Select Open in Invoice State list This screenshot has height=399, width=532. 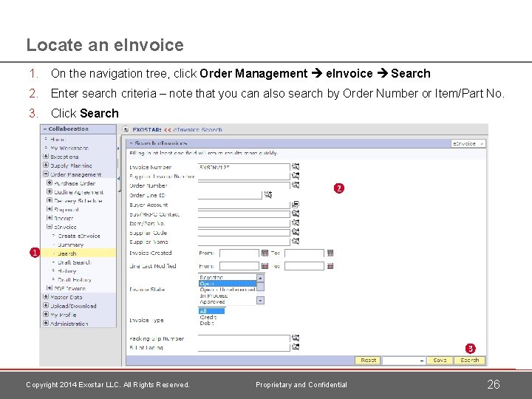pyautogui.click(x=228, y=284)
